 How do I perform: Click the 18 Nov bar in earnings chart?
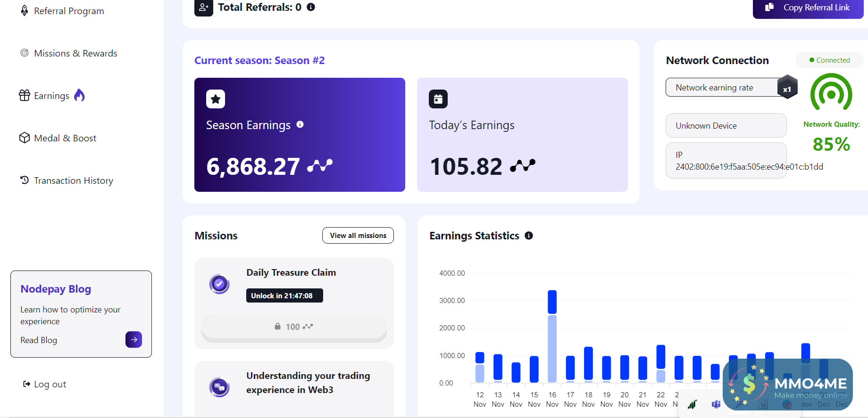point(588,364)
